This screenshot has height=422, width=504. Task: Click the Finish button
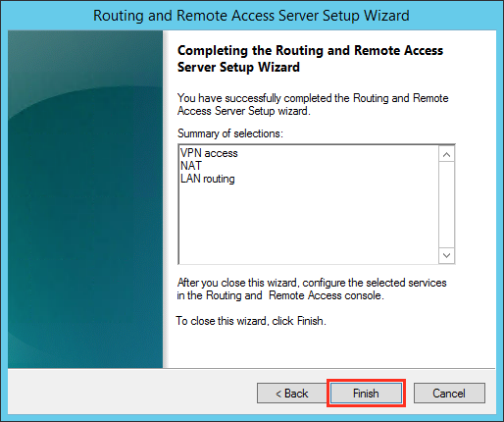366,393
